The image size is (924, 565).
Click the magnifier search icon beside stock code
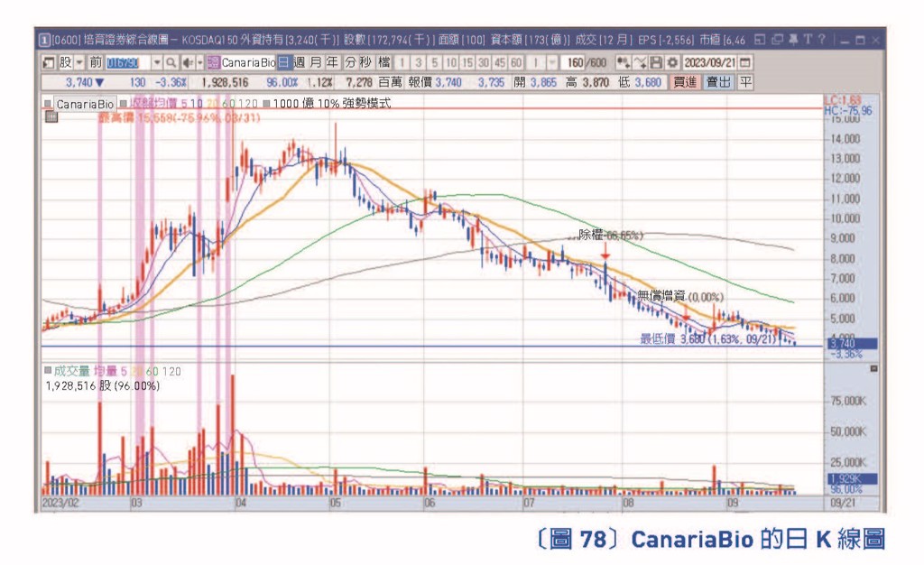point(171,62)
